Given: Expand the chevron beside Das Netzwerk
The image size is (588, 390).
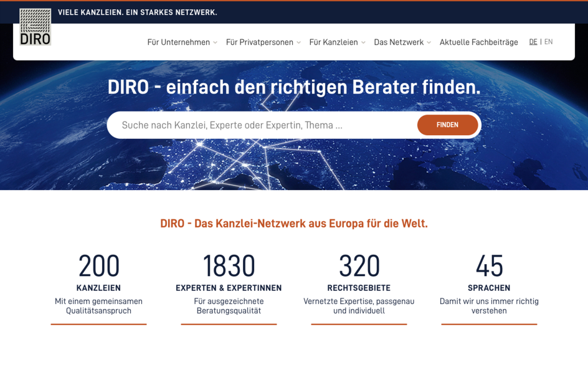Looking at the screenshot, I should point(429,43).
